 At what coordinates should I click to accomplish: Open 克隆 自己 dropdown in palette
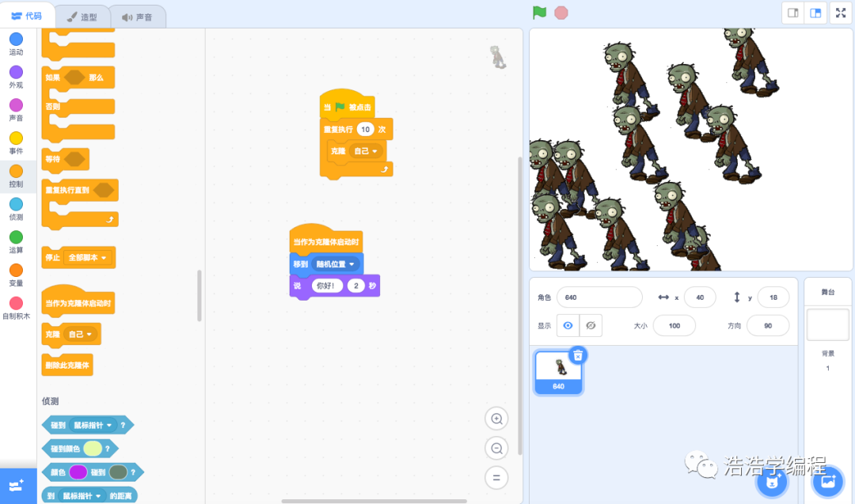[80, 335]
